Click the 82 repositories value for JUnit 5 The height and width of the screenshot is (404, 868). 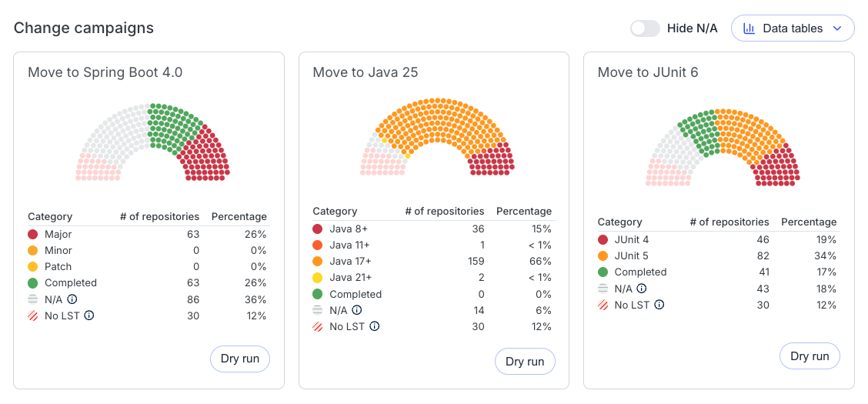763,255
